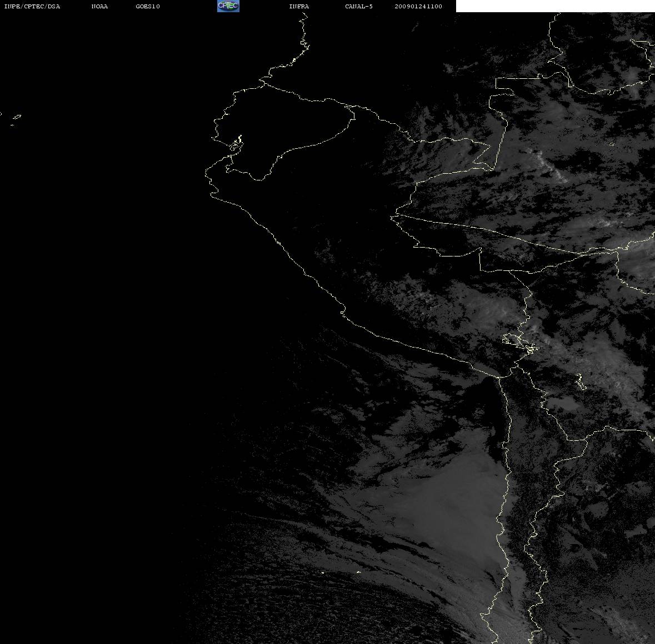Click the 200901241100 timestamp
The width and height of the screenshot is (655, 644).
418,6
